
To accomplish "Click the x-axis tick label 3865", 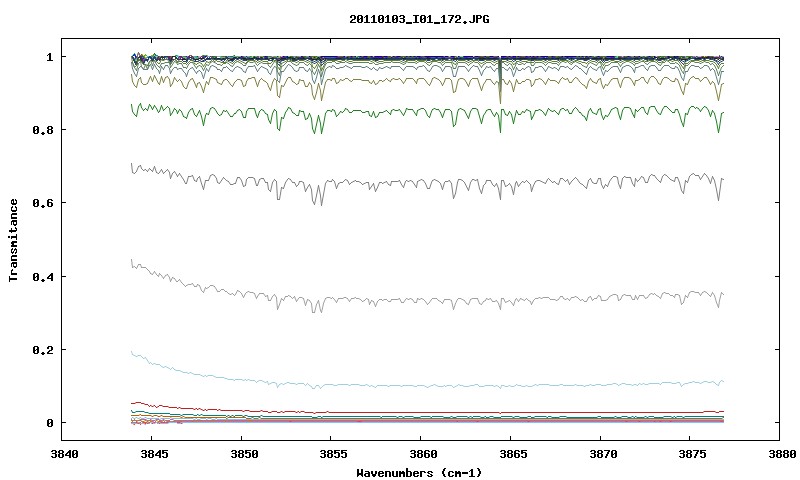I will coord(512,454).
